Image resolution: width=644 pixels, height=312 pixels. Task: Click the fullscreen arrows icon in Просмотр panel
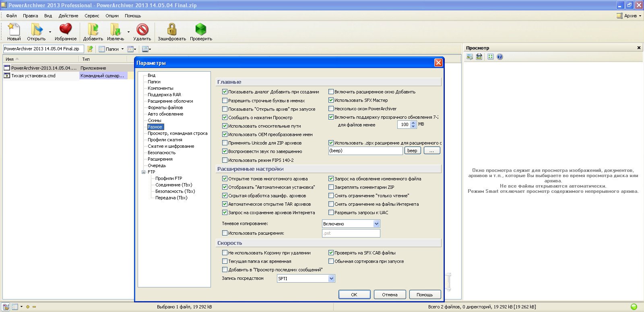coord(490,57)
